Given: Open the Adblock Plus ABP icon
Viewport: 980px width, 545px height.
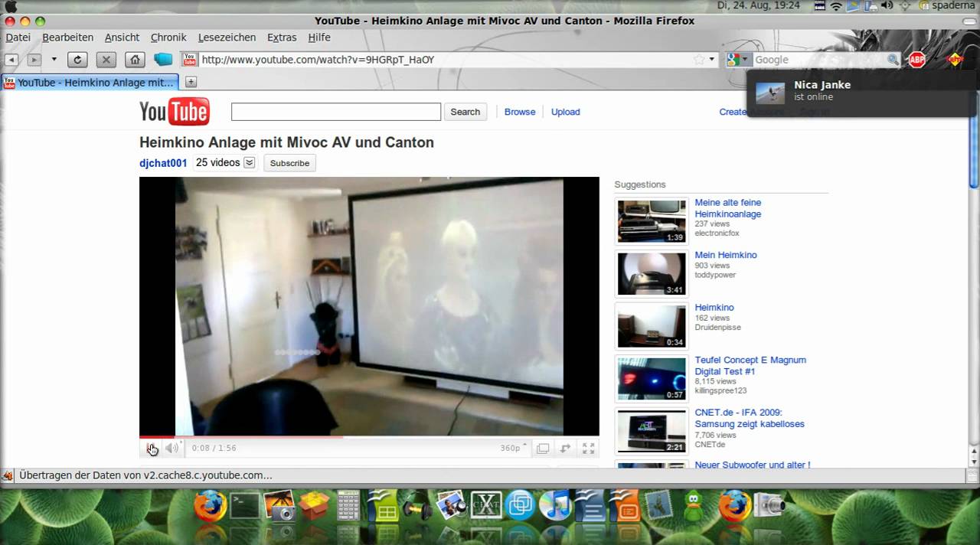Looking at the screenshot, I should (917, 60).
